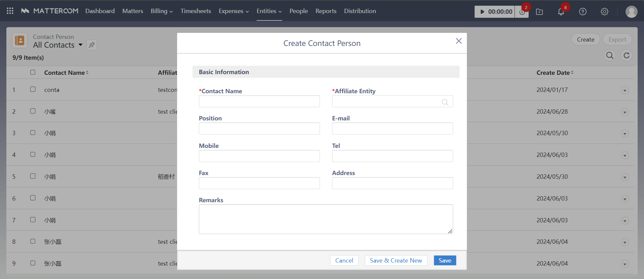Open the notifications bell

pos(561,12)
